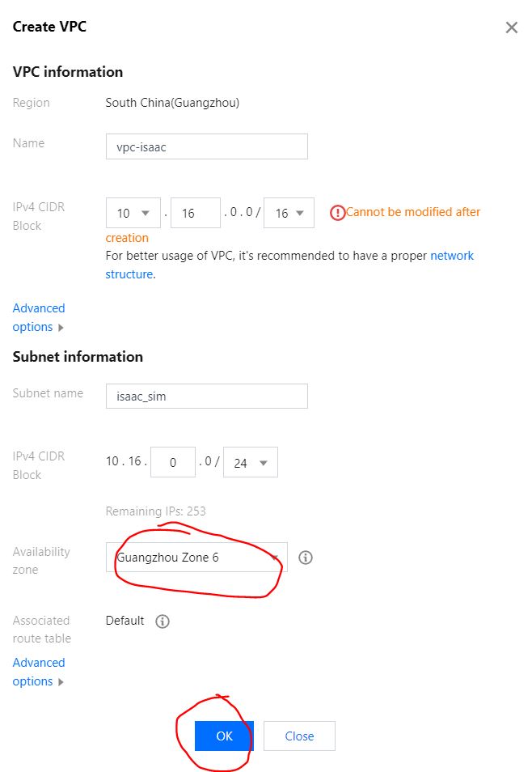
Task: Click the arrow of the first octet 10 dropdown
Action: (x=146, y=214)
